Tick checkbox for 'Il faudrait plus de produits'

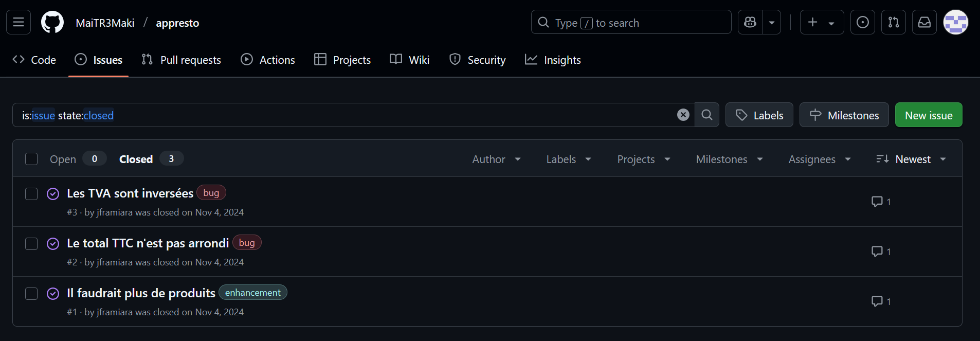click(31, 294)
